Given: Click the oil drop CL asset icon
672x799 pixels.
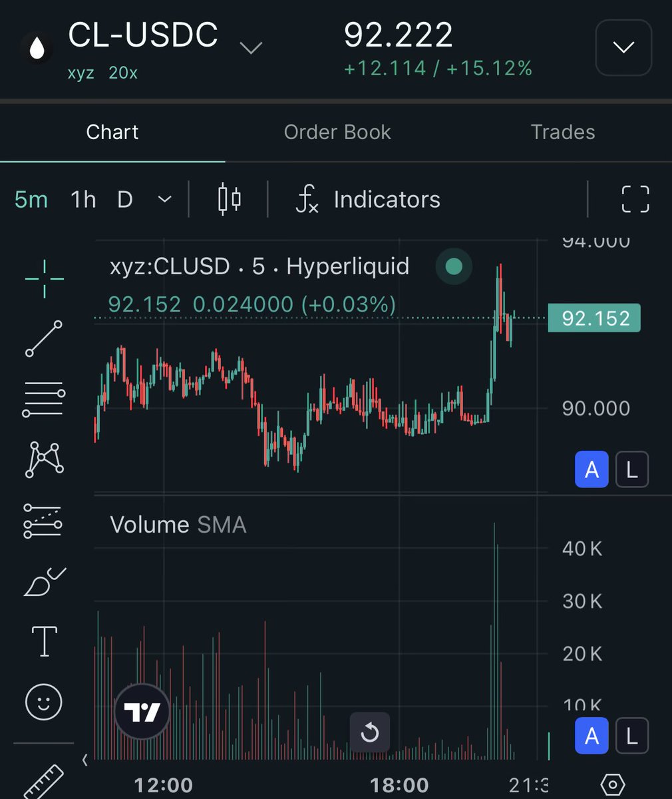Looking at the screenshot, I should [x=37, y=49].
